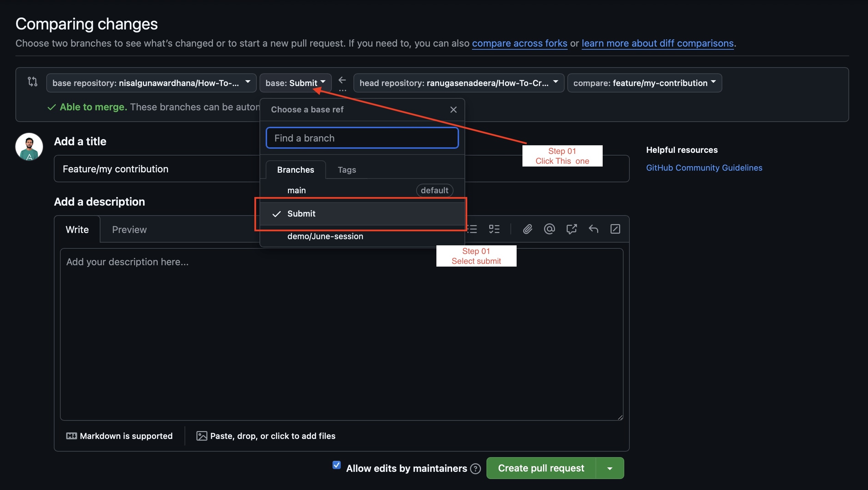Switch to the Preview tab
Screen dimensions: 868x490
pyautogui.click(x=129, y=229)
